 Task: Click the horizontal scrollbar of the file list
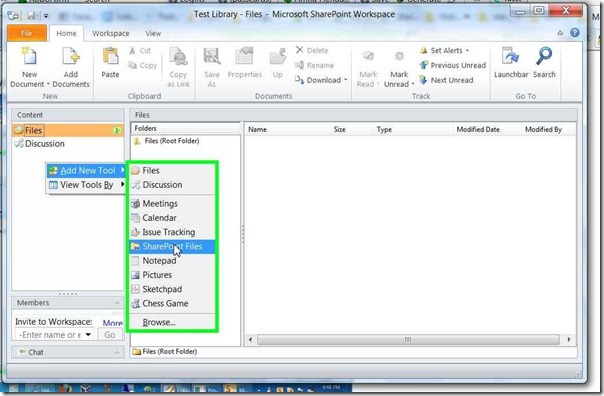[409, 340]
